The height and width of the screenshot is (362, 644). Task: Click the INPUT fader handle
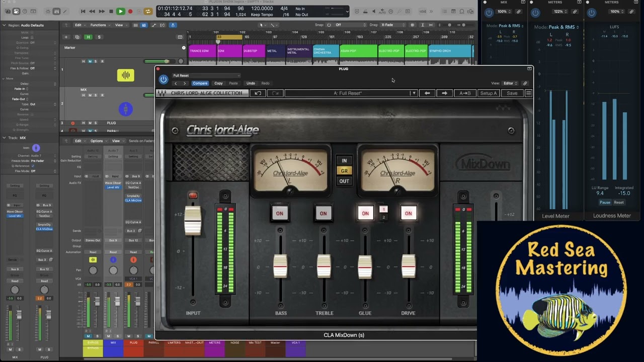tap(193, 220)
